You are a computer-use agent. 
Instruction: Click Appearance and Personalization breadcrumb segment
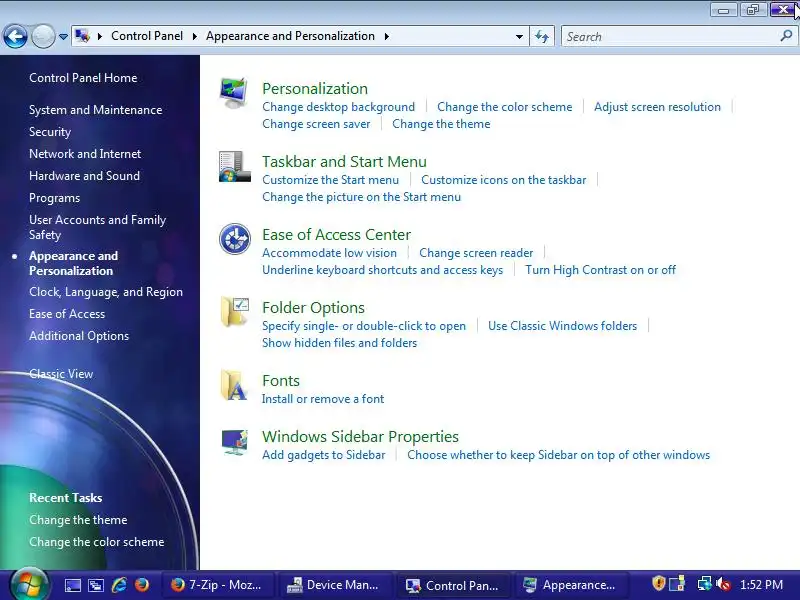click(x=290, y=36)
